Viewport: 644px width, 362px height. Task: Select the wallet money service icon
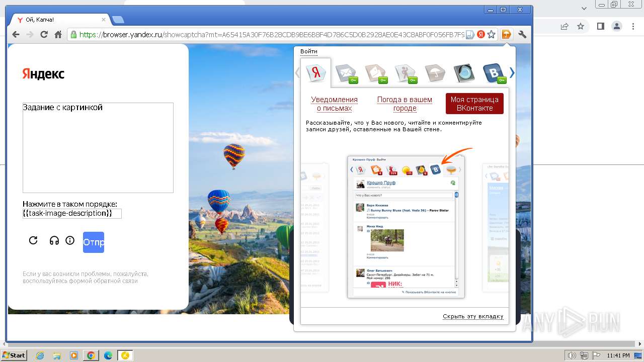pos(376,73)
